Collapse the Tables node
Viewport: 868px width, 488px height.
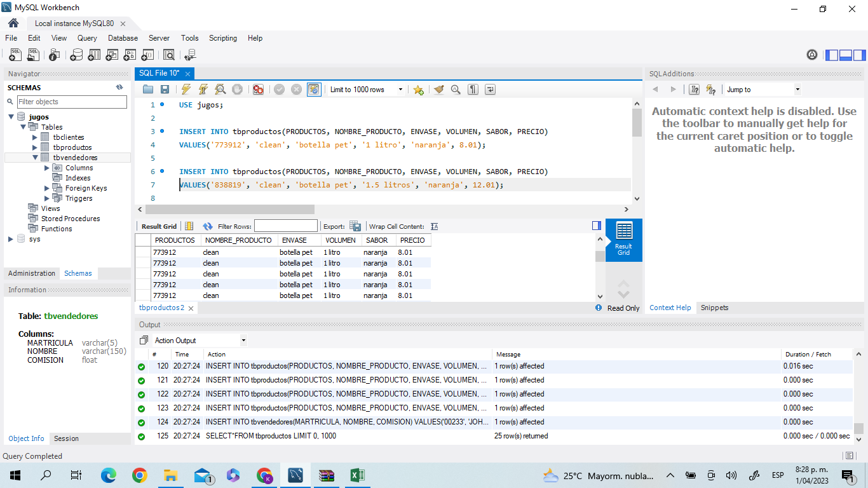point(24,127)
